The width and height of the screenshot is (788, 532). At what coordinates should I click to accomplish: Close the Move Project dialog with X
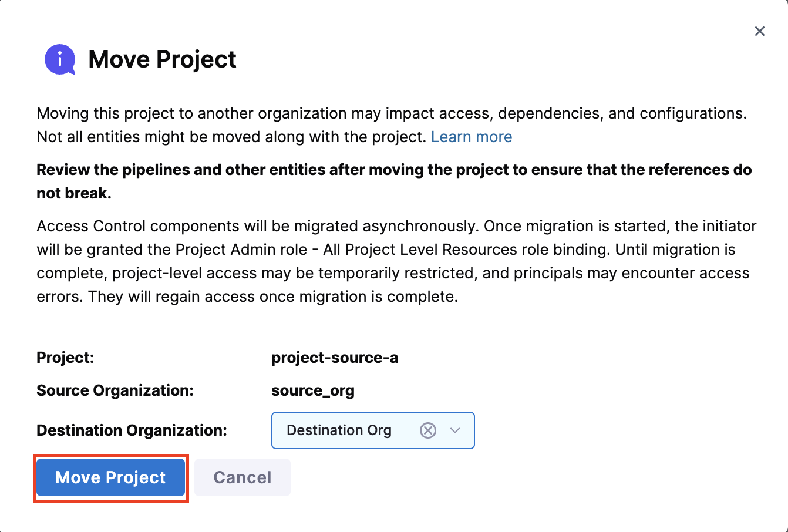[x=759, y=31]
